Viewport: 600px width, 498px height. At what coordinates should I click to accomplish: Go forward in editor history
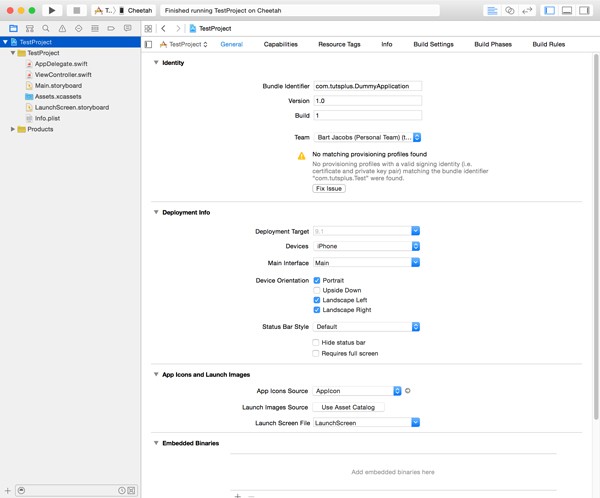coord(178,28)
